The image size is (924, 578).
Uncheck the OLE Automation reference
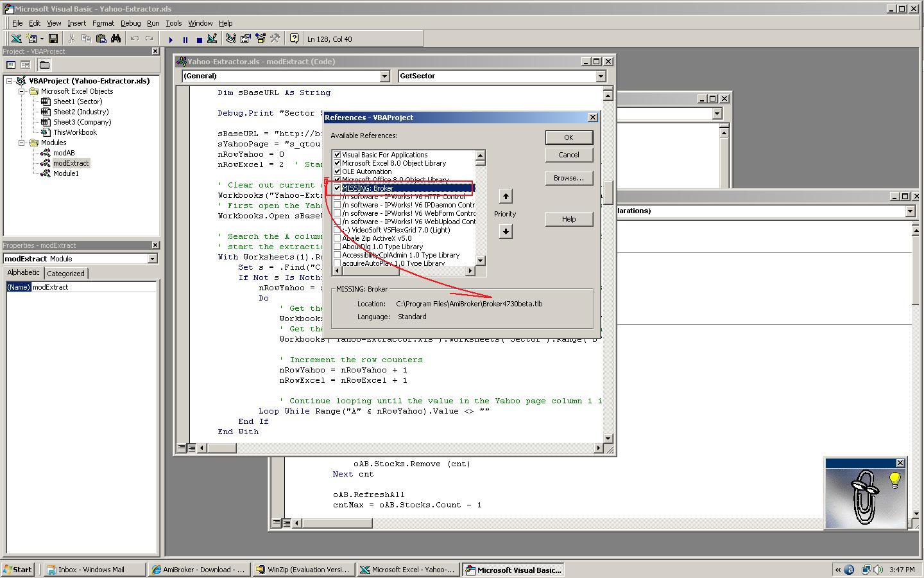tap(337, 171)
